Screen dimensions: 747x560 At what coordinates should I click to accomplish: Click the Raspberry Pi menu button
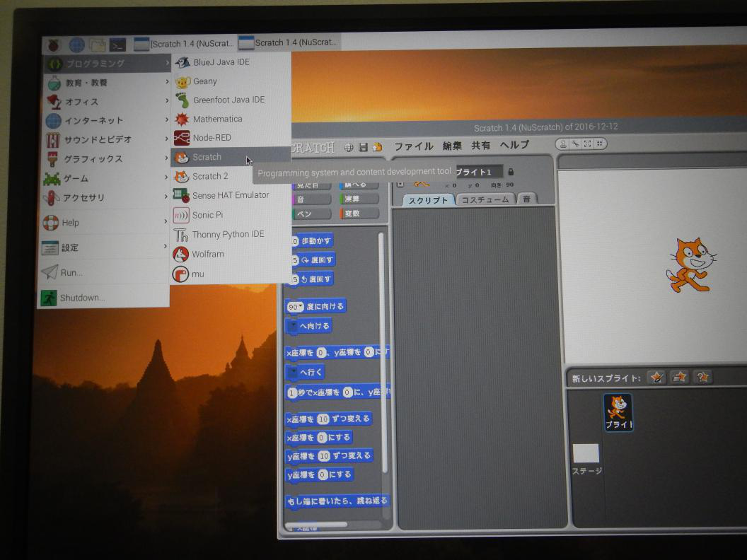pyautogui.click(x=53, y=45)
